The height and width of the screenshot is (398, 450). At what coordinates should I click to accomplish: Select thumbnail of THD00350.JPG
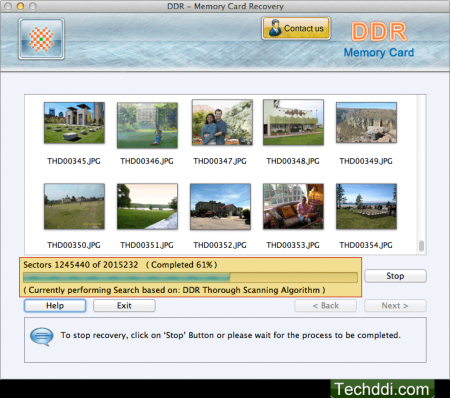click(74, 206)
